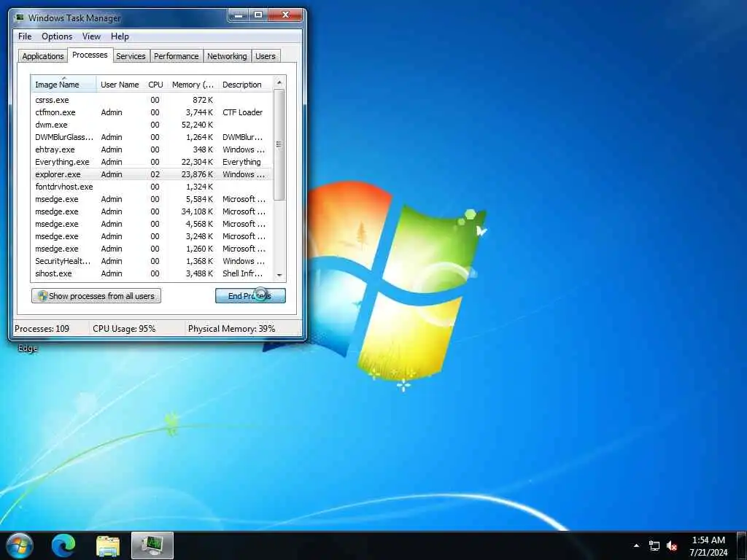Open File Explorer from the taskbar
Screen dimensions: 747x560
pos(108,545)
